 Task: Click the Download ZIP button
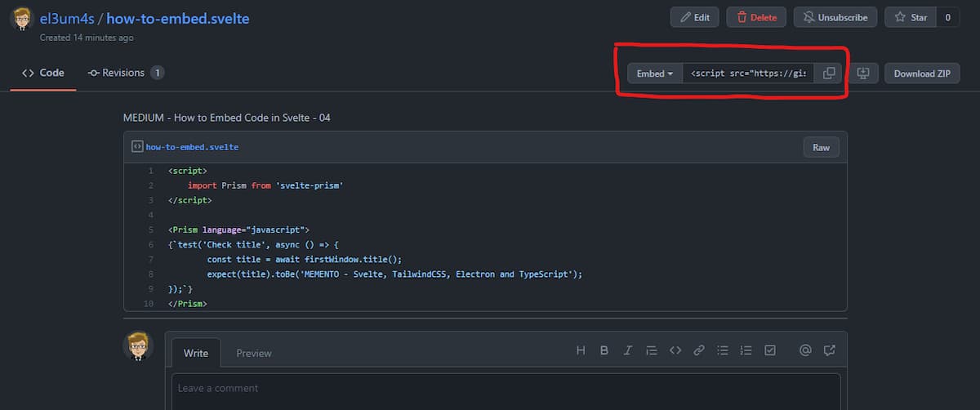pyautogui.click(x=922, y=74)
